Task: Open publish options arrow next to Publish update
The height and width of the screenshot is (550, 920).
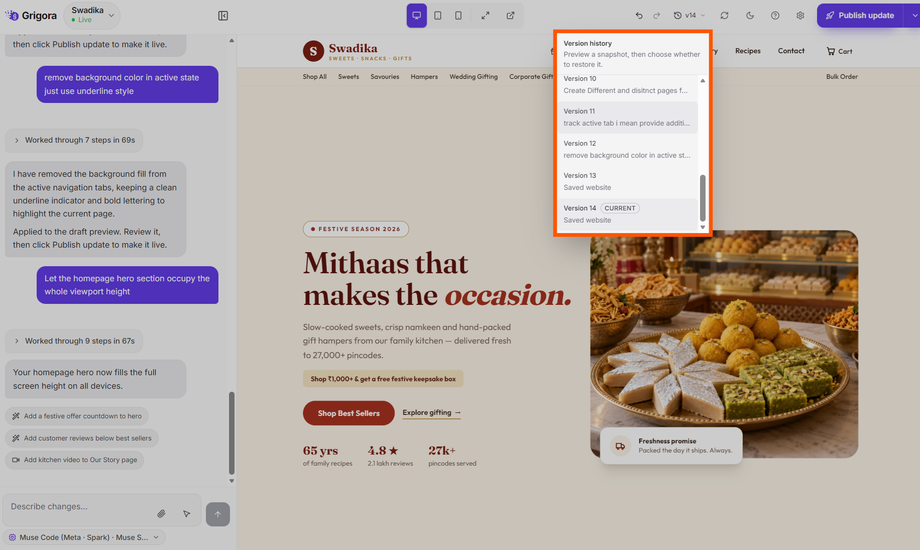Action: (x=913, y=16)
